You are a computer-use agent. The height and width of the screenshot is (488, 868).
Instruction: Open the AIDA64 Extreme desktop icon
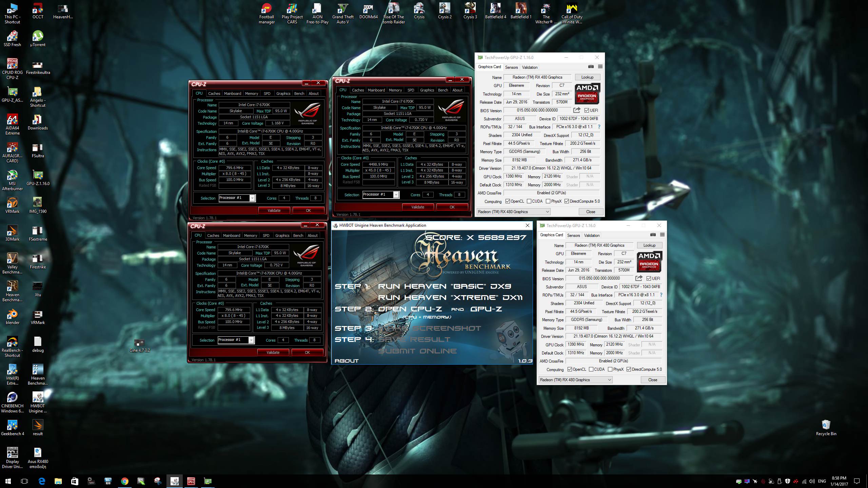pyautogui.click(x=13, y=125)
